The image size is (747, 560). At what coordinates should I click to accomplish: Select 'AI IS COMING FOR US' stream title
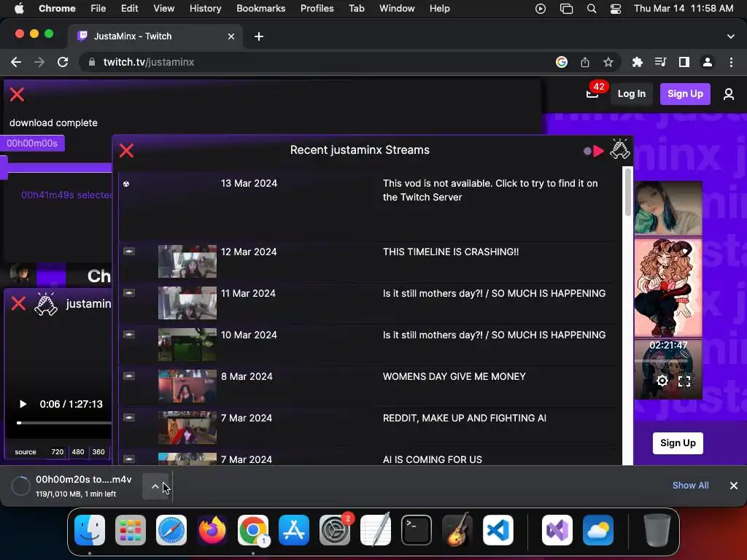click(432, 459)
